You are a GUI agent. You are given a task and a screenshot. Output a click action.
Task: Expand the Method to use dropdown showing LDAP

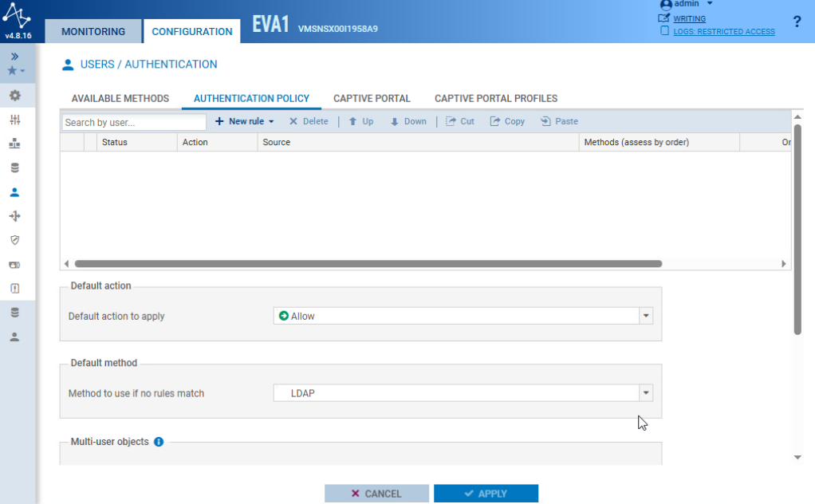tap(646, 393)
